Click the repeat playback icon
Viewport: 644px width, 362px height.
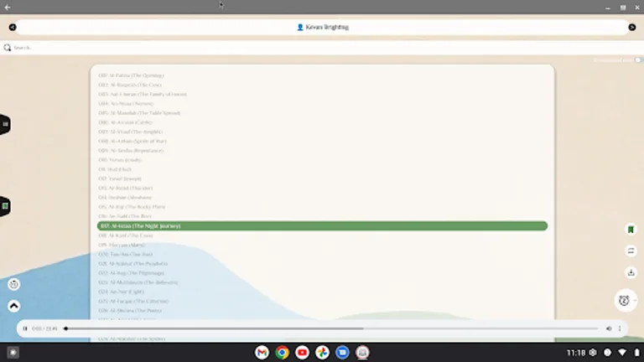pyautogui.click(x=631, y=251)
